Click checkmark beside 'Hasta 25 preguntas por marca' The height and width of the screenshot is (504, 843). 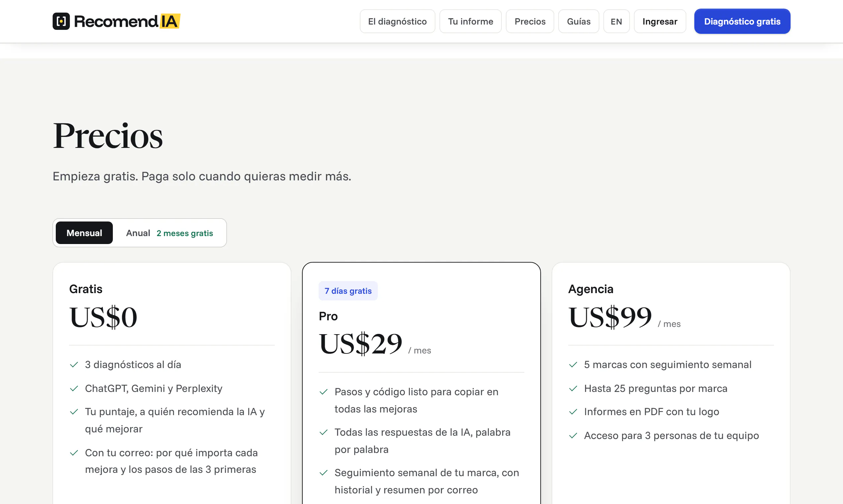[573, 389]
